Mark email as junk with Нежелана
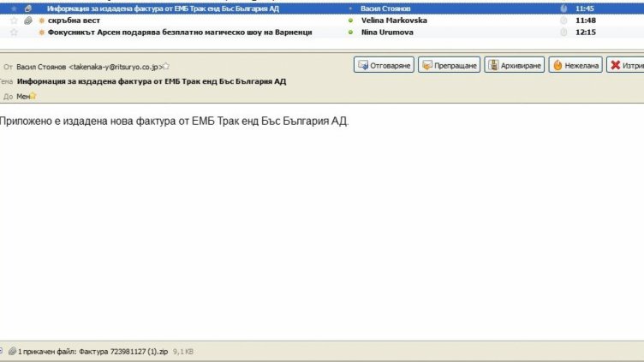 pyautogui.click(x=574, y=65)
